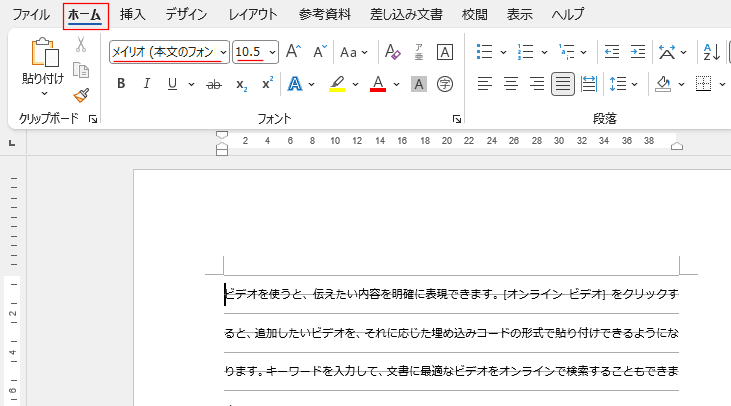Toggle Underline formatting
Screen dimensions: 731x406
point(172,84)
